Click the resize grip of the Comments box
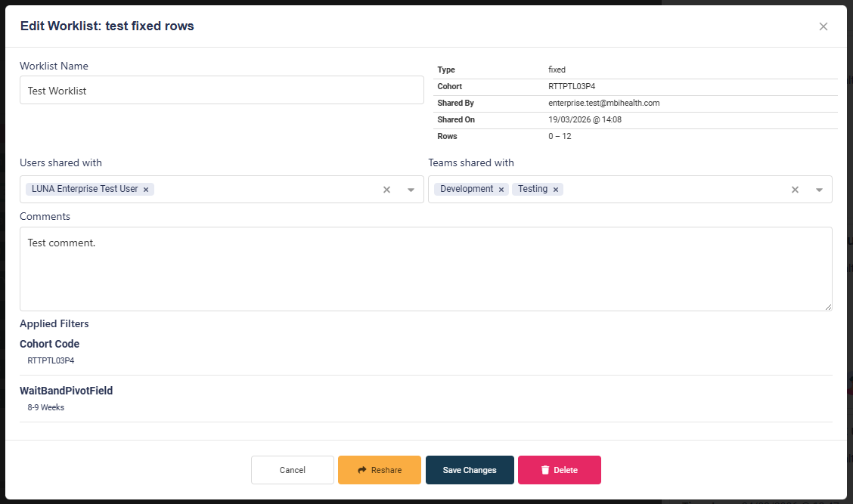The height and width of the screenshot is (504, 853). coord(828,307)
